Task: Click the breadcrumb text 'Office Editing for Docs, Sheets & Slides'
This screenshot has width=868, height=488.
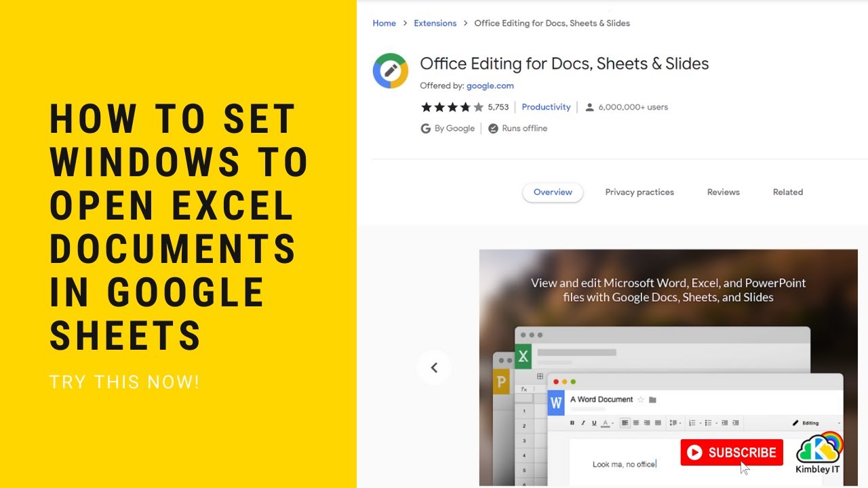Action: tap(552, 23)
